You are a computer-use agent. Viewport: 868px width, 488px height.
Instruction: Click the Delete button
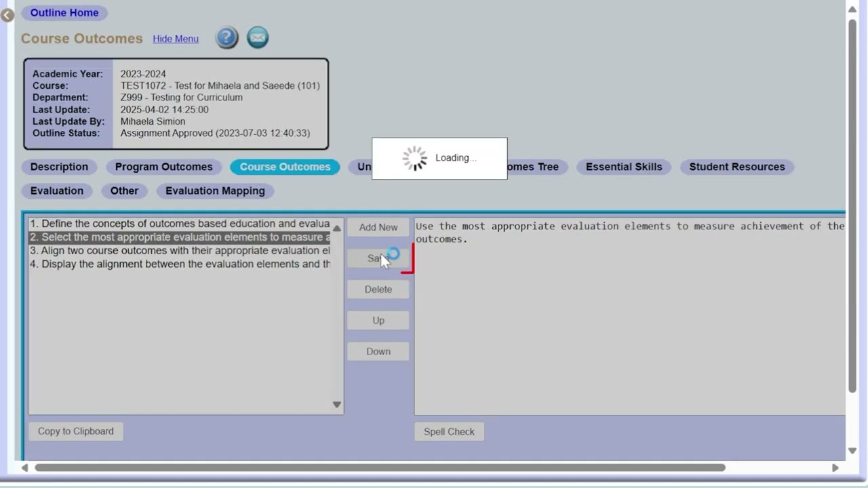(x=378, y=289)
